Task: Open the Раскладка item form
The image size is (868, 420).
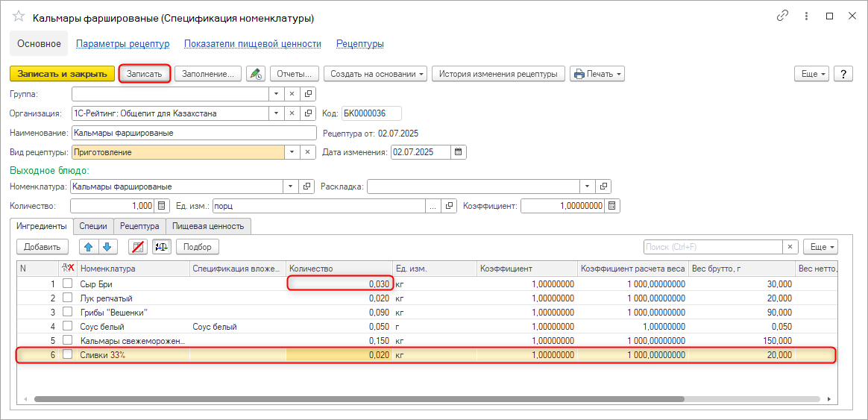Action: (x=603, y=187)
